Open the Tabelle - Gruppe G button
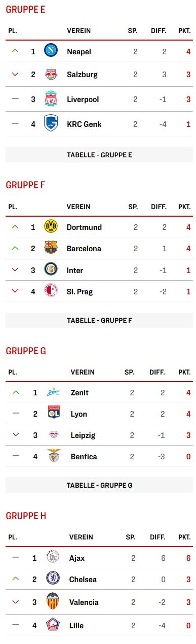The height and width of the screenshot is (644, 196). point(99,485)
